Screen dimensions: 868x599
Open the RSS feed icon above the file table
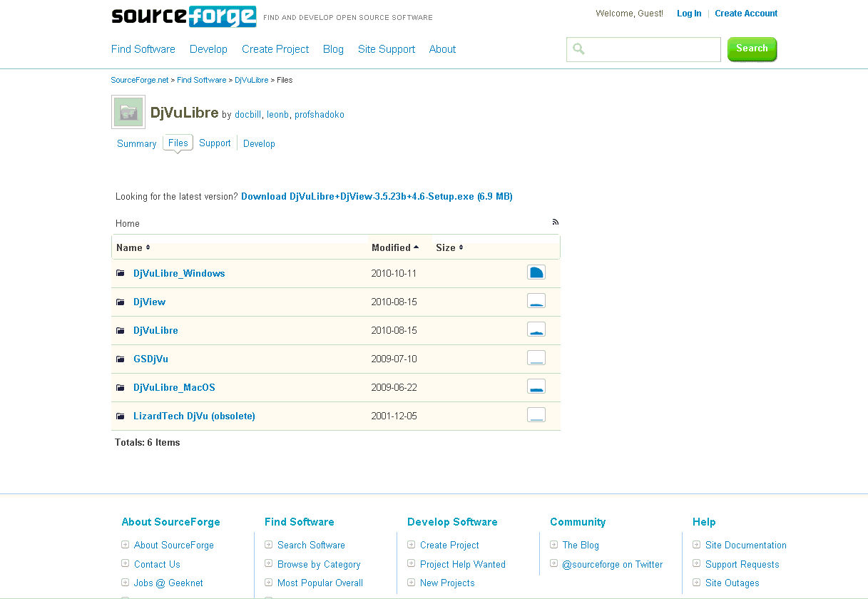[556, 222]
